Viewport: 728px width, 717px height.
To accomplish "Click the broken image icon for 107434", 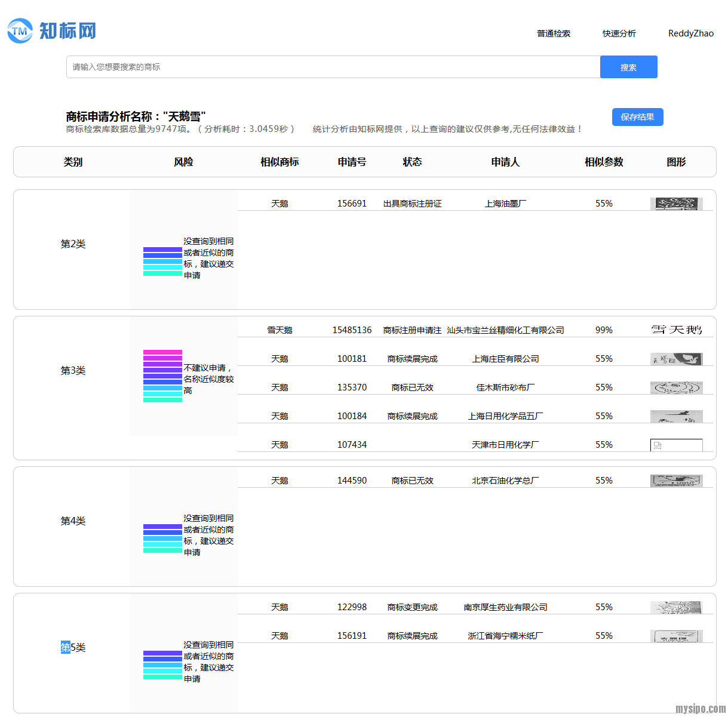I will point(658,445).
